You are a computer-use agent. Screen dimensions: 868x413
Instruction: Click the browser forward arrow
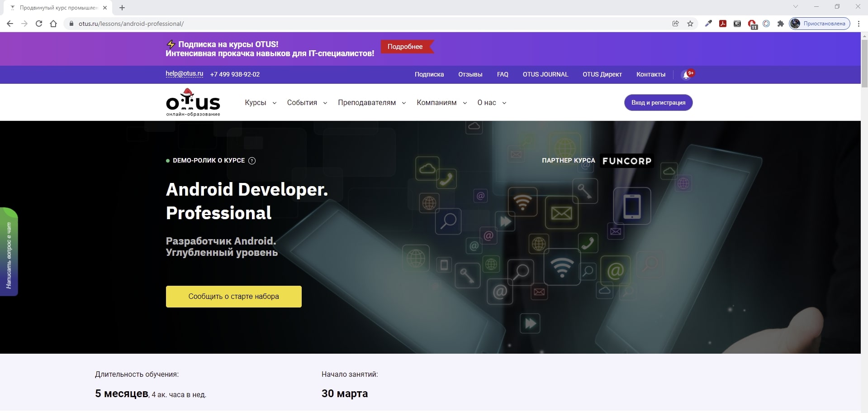24,24
